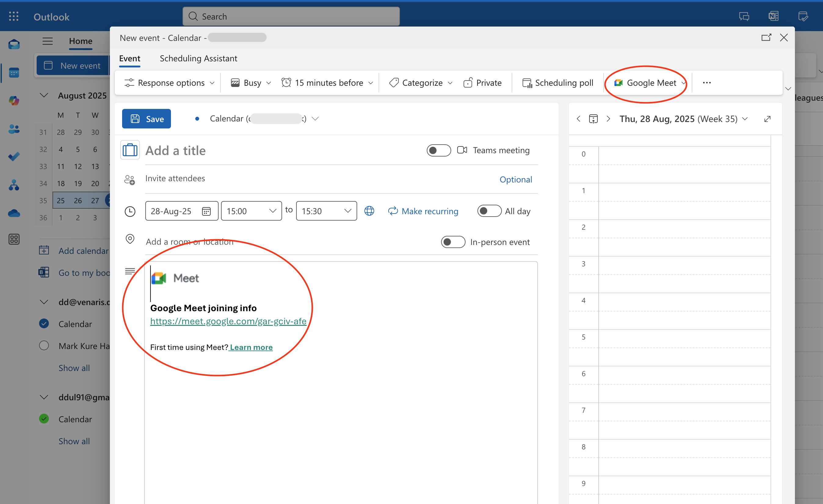Click the Private lock icon

pyautogui.click(x=468, y=83)
